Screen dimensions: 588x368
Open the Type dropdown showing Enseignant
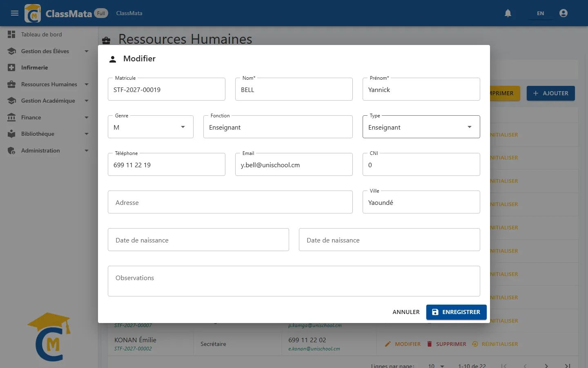click(421, 127)
